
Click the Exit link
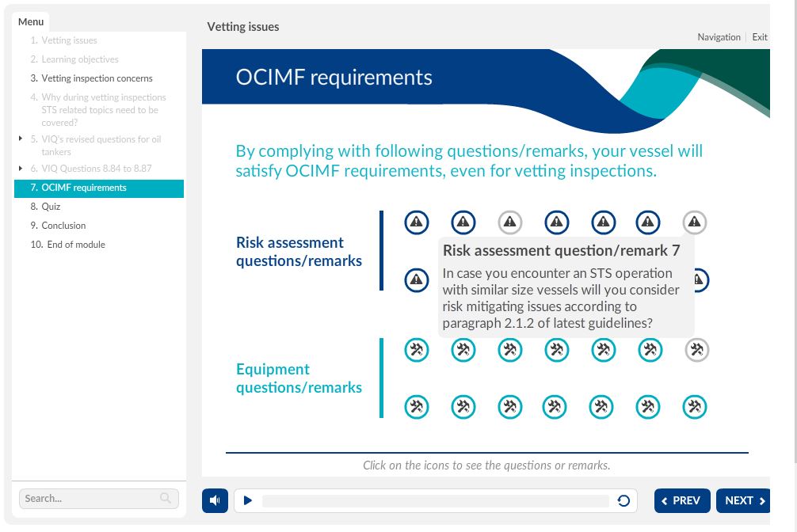click(x=760, y=37)
